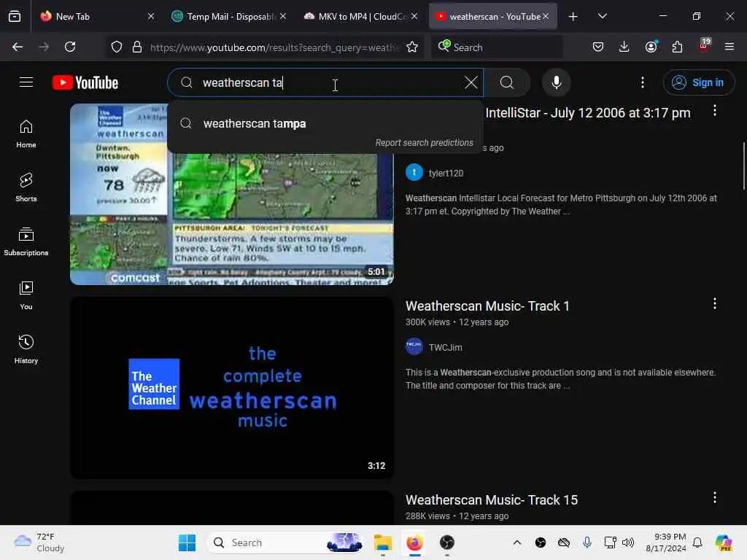This screenshot has height=560, width=747.
Task: Open the Weatherscan Music- Track 1 title
Action: (x=487, y=306)
